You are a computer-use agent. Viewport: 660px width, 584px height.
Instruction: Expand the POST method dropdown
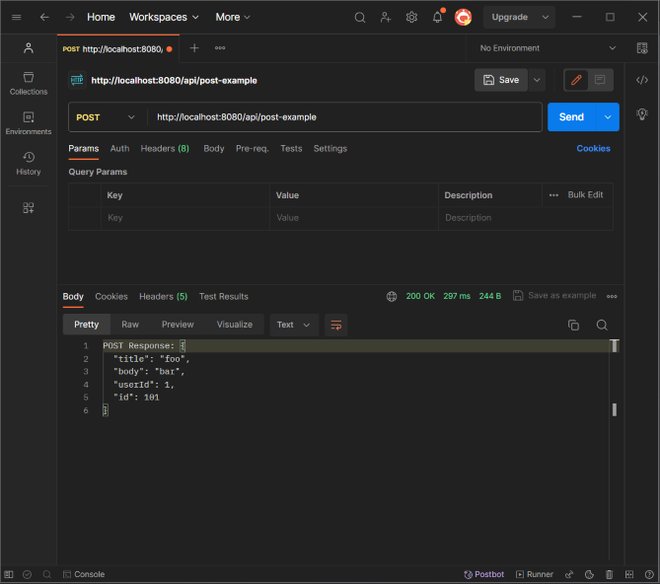tap(106, 117)
